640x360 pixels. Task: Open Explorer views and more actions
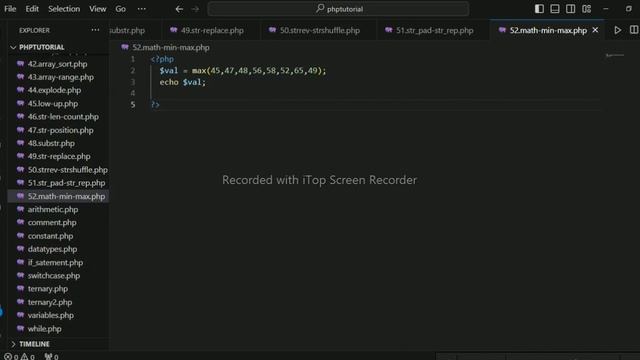(x=95, y=30)
